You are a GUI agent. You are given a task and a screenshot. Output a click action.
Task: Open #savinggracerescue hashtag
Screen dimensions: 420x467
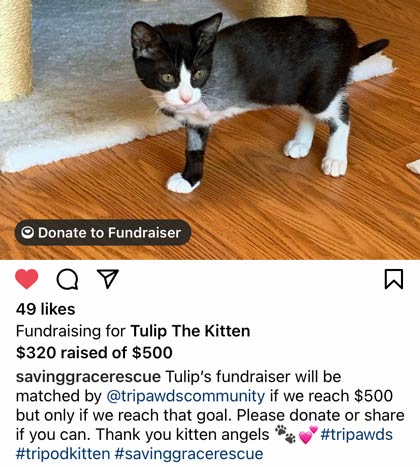189,454
